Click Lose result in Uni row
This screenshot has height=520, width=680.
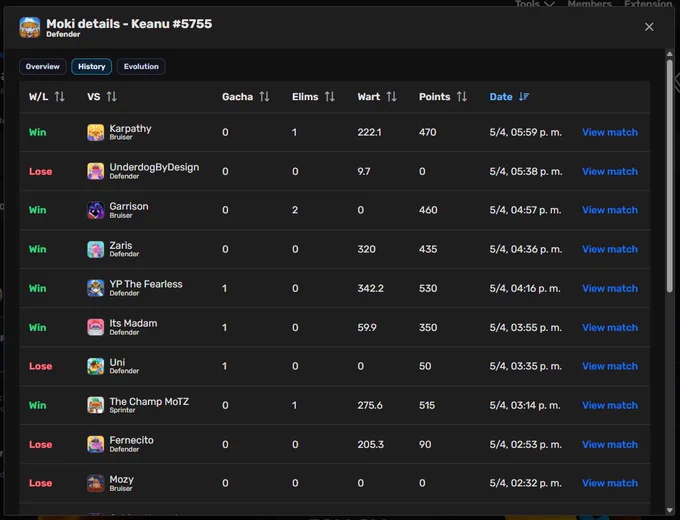tap(40, 366)
